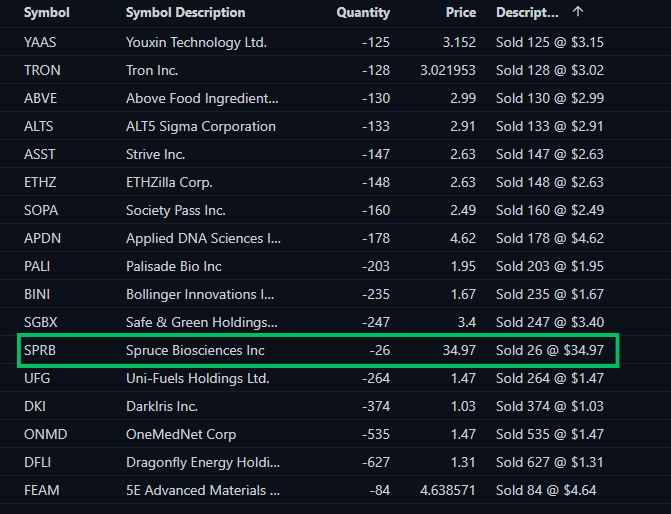The image size is (671, 514).
Task: Click price cell 34.97
Action: [459, 351]
